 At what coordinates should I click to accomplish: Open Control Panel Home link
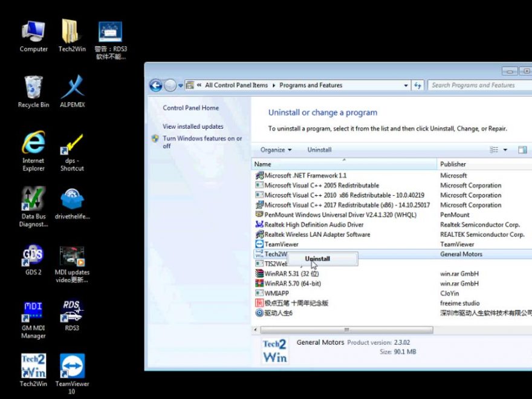[190, 108]
